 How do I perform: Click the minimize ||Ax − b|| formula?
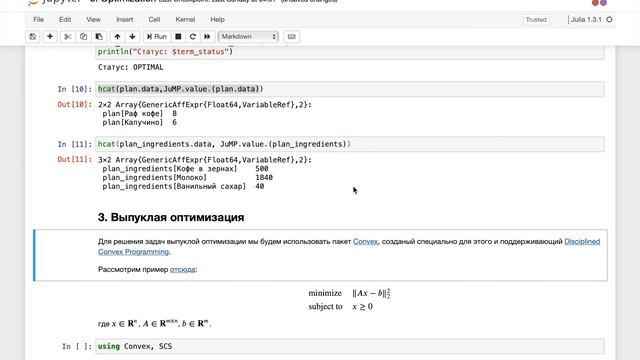(349, 293)
